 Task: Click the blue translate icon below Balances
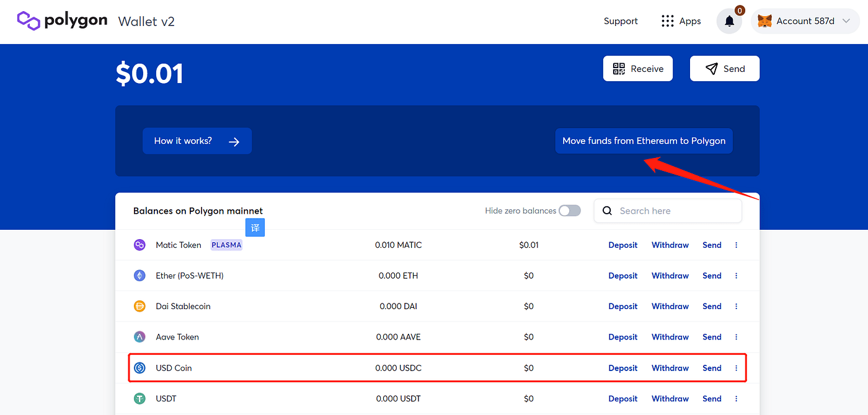pos(255,227)
